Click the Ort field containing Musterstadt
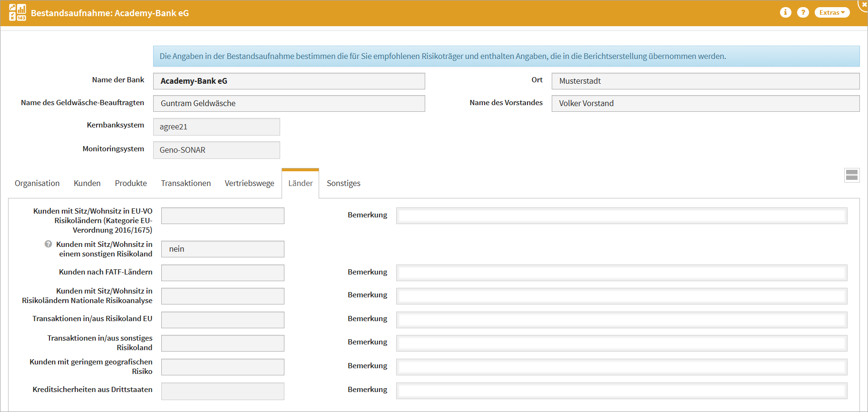 (x=705, y=81)
